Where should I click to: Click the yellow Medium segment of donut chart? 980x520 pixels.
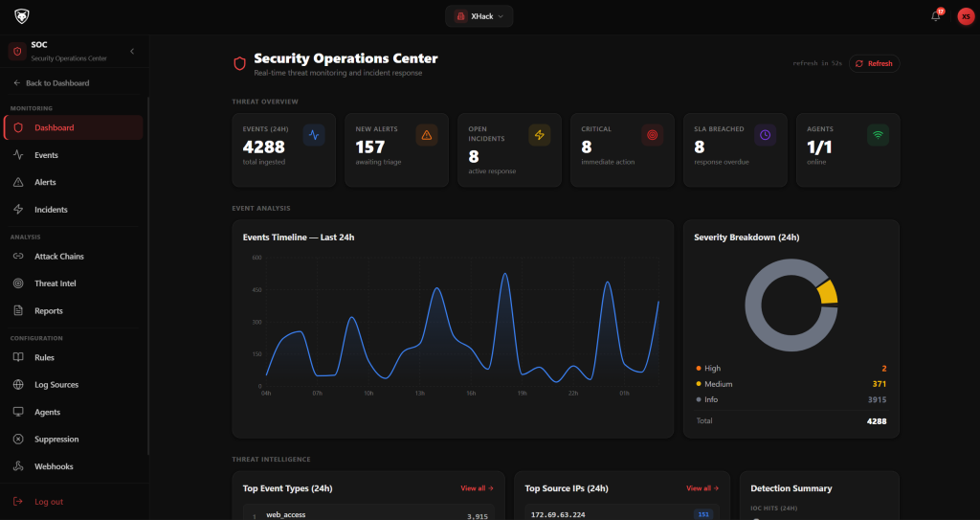828,292
